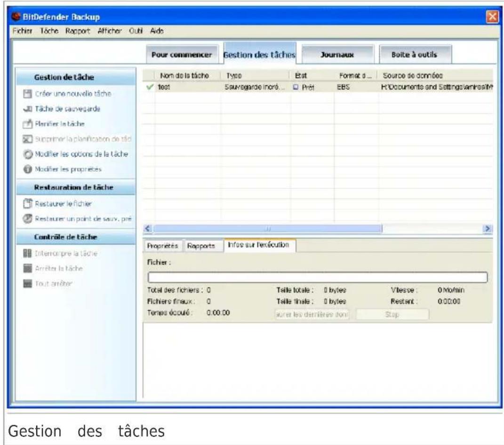Viewport: 504px width, 445px height.
Task: Click the Restaurer un point de sauv. icon
Action: [x=28, y=218]
